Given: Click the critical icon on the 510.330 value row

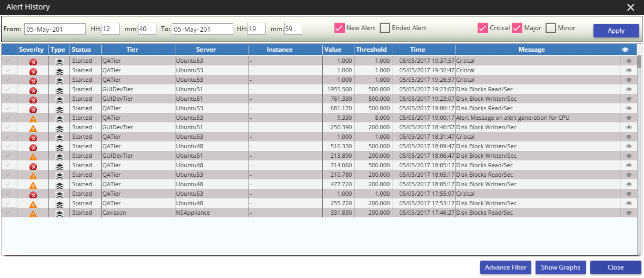Looking at the screenshot, I should point(33,147).
